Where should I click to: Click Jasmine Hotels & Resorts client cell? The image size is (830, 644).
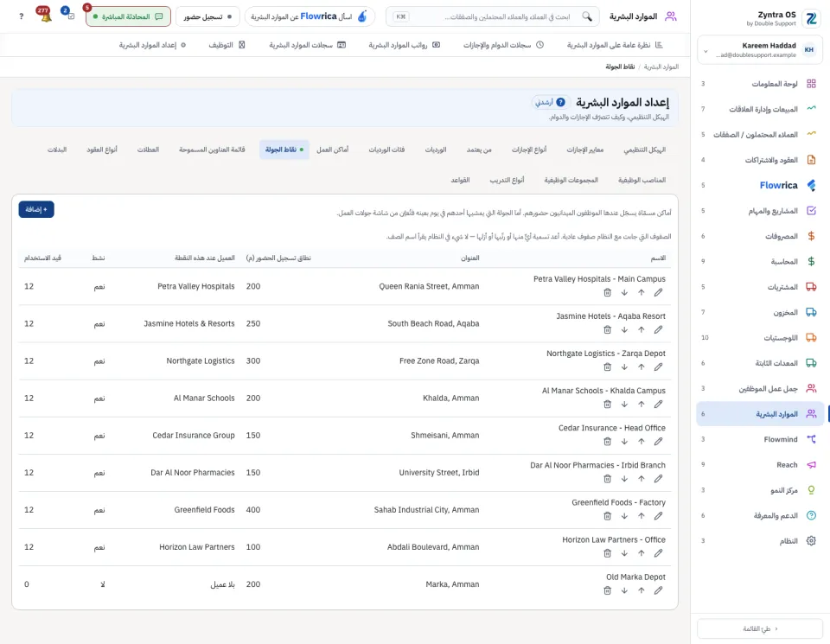189,323
